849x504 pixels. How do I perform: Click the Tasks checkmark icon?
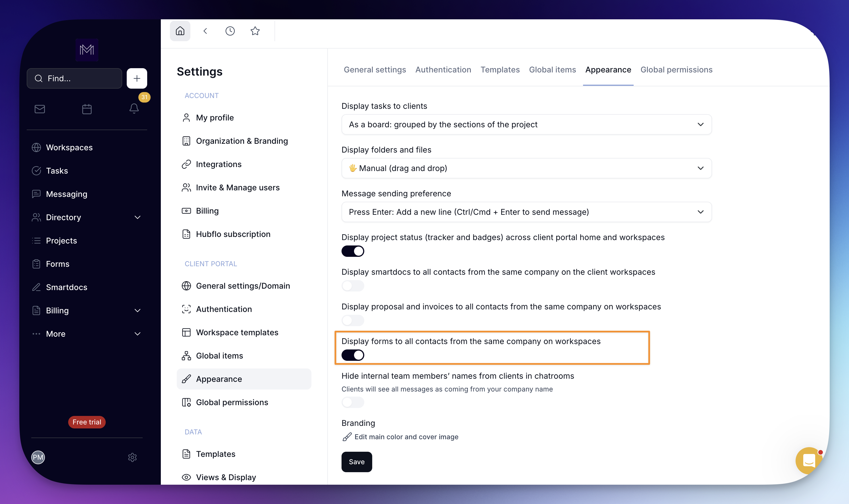pos(36,171)
